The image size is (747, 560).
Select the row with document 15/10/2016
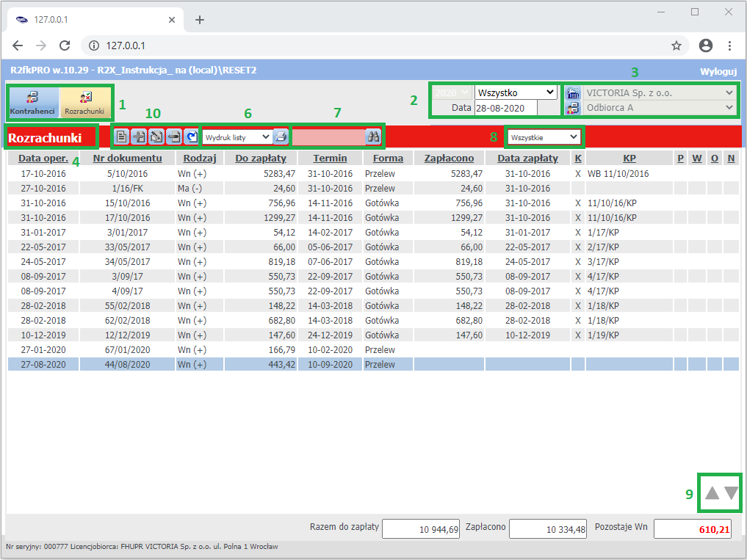click(x=373, y=203)
